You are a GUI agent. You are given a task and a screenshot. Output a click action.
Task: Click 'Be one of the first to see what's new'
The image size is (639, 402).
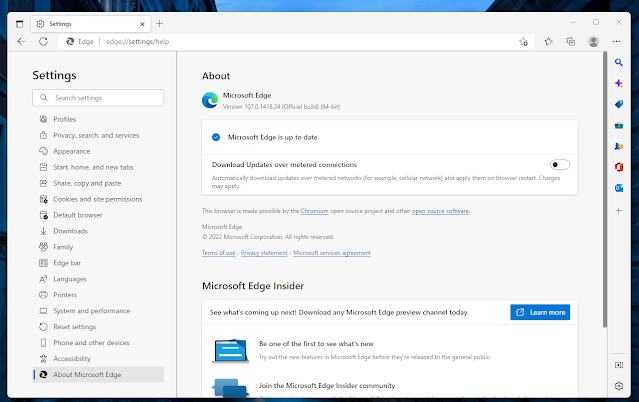point(316,344)
